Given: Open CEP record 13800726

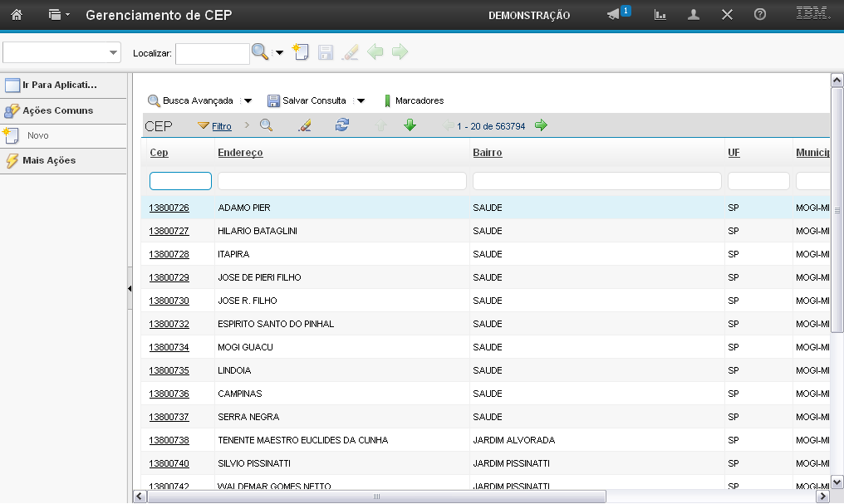Looking at the screenshot, I should point(169,208).
